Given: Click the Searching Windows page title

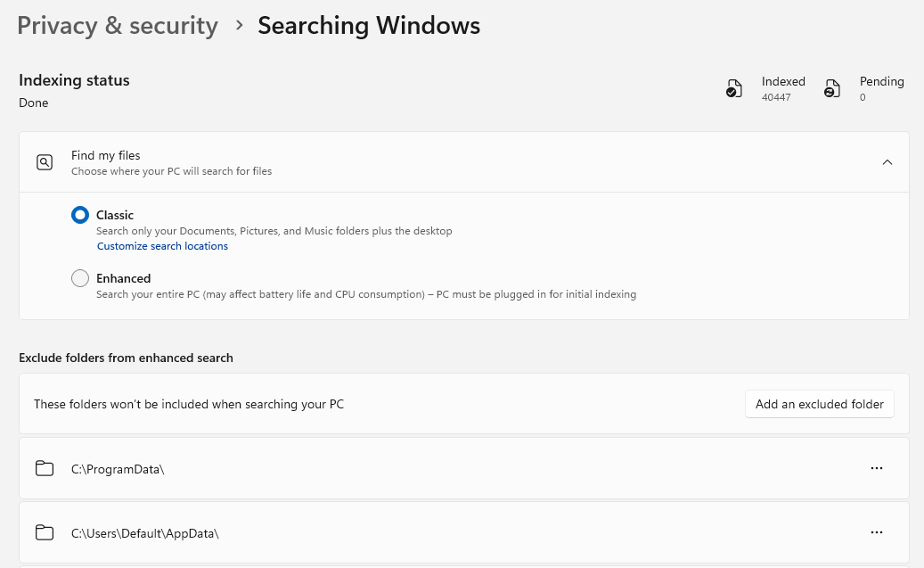Looking at the screenshot, I should pos(369,26).
